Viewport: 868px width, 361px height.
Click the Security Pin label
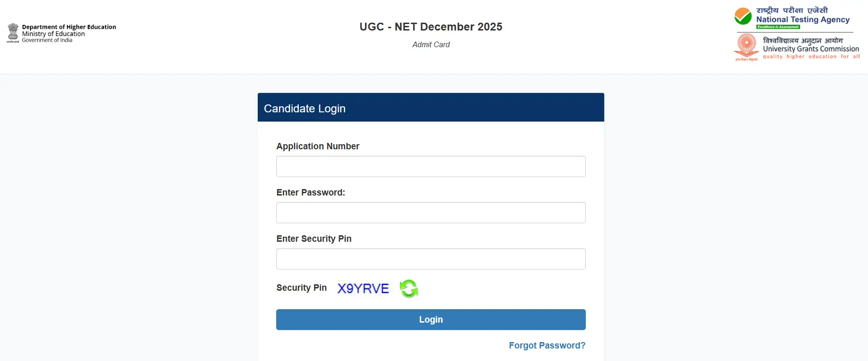[301, 288]
